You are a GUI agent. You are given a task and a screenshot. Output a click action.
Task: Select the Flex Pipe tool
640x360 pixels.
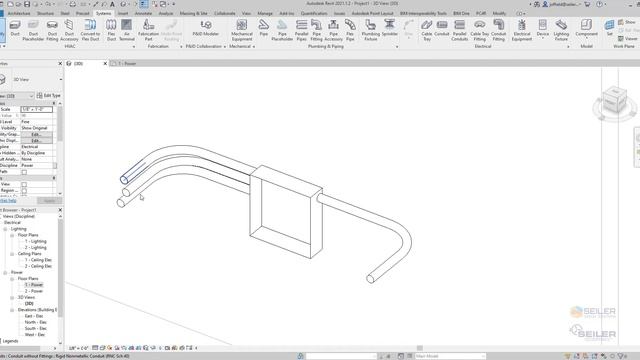coord(350,30)
